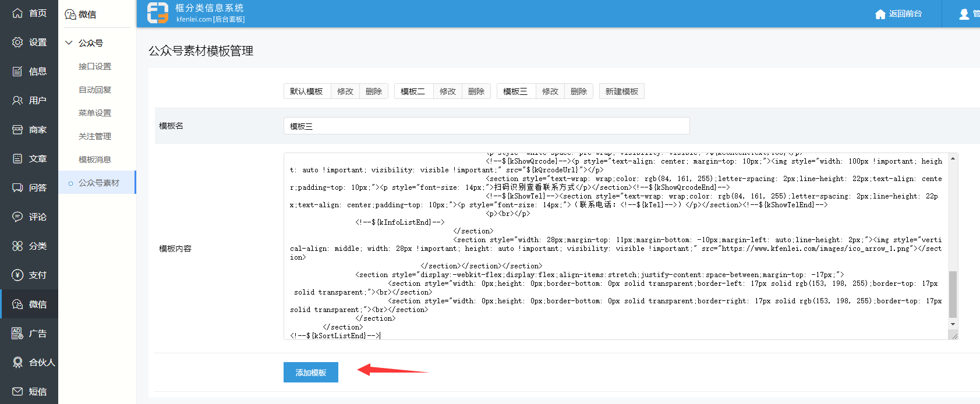Screen dimensions: 980x404
Task: Click the 模板名 text input field
Action: click(x=486, y=126)
